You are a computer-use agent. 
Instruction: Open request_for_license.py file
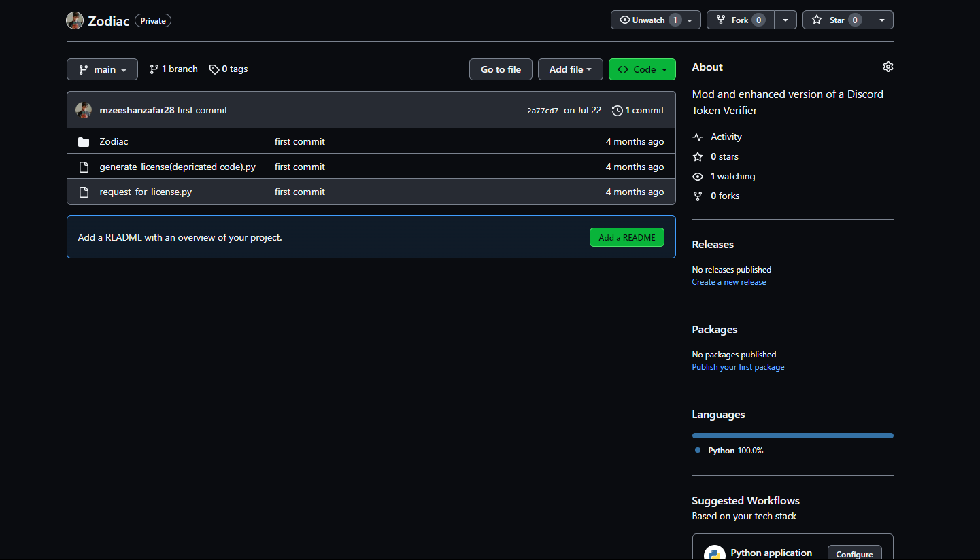(x=146, y=192)
